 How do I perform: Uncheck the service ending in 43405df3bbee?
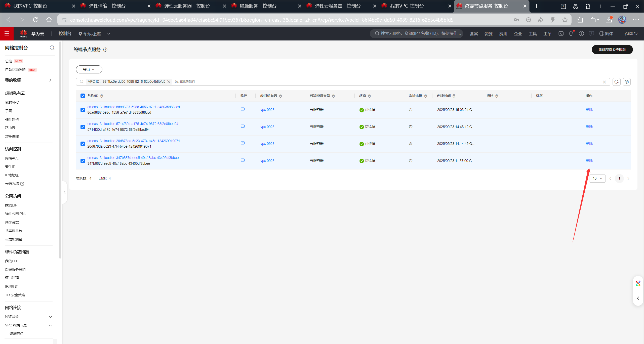tap(83, 161)
